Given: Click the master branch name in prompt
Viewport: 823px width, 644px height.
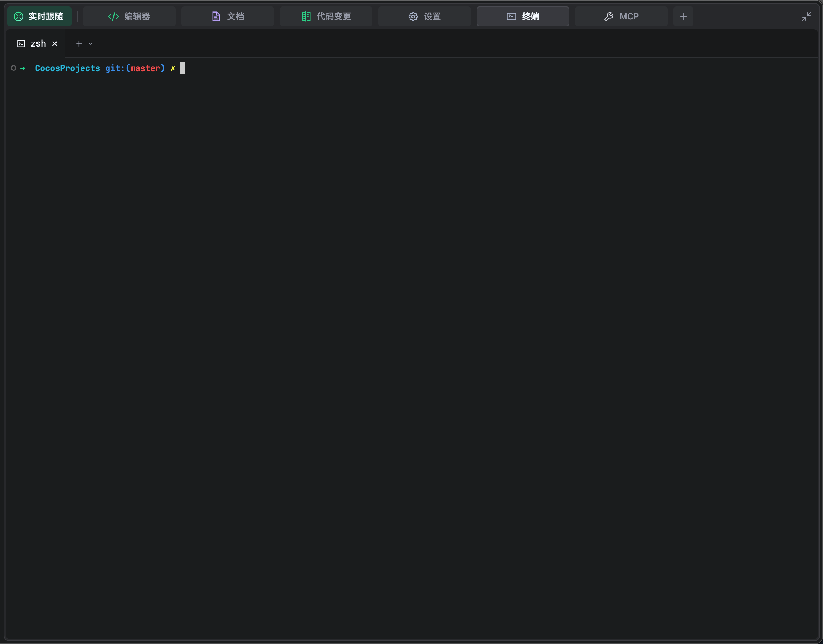Looking at the screenshot, I should click(145, 68).
